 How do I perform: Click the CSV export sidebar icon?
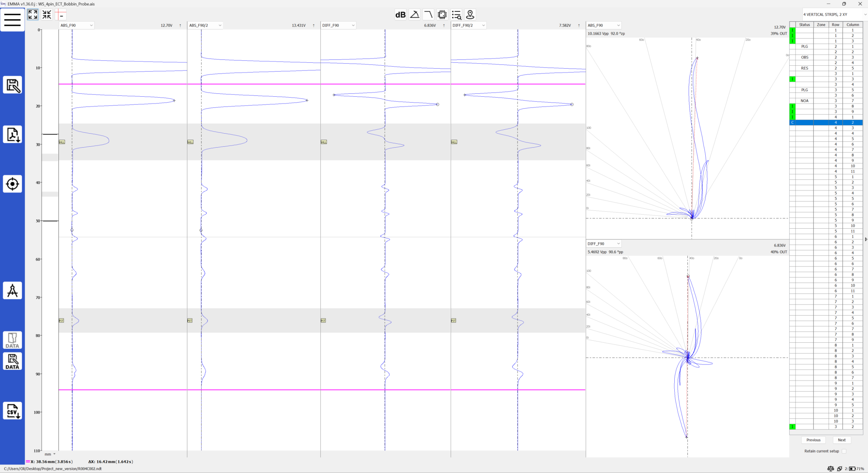(12, 411)
